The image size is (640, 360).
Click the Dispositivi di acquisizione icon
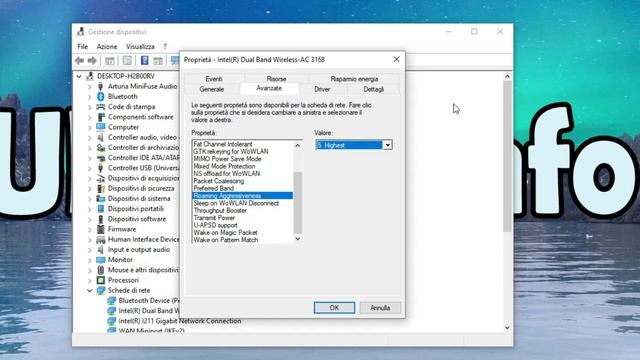click(x=100, y=178)
